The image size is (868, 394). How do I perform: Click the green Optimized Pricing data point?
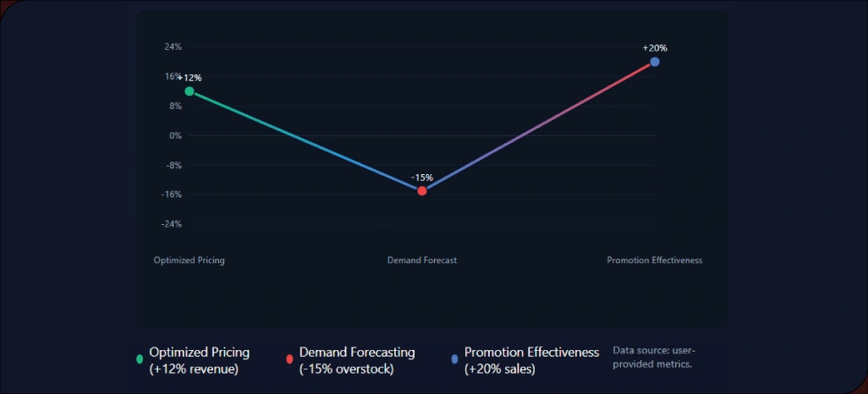coord(189,91)
